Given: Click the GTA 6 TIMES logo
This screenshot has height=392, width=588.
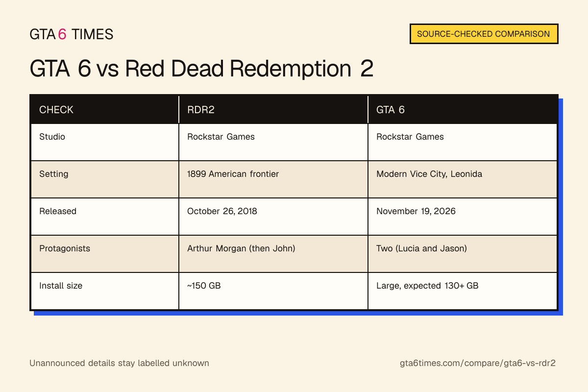Looking at the screenshot, I should coord(72,34).
